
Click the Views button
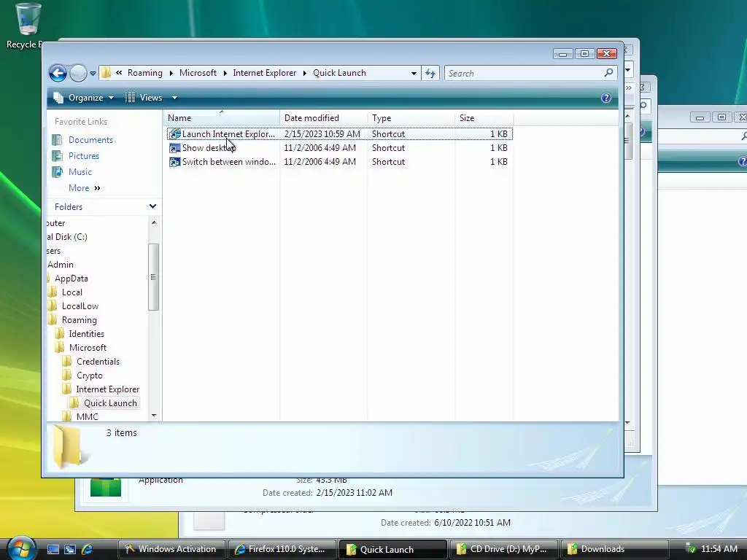tap(144, 98)
